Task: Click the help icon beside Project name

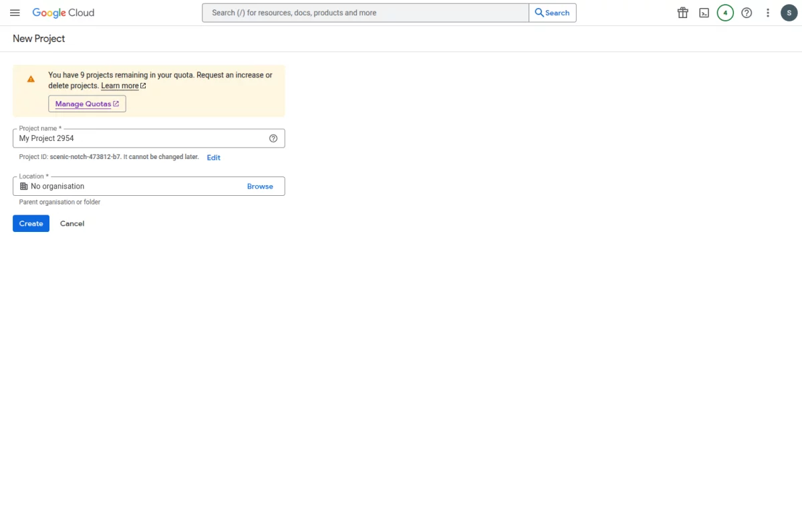Action: click(x=273, y=138)
